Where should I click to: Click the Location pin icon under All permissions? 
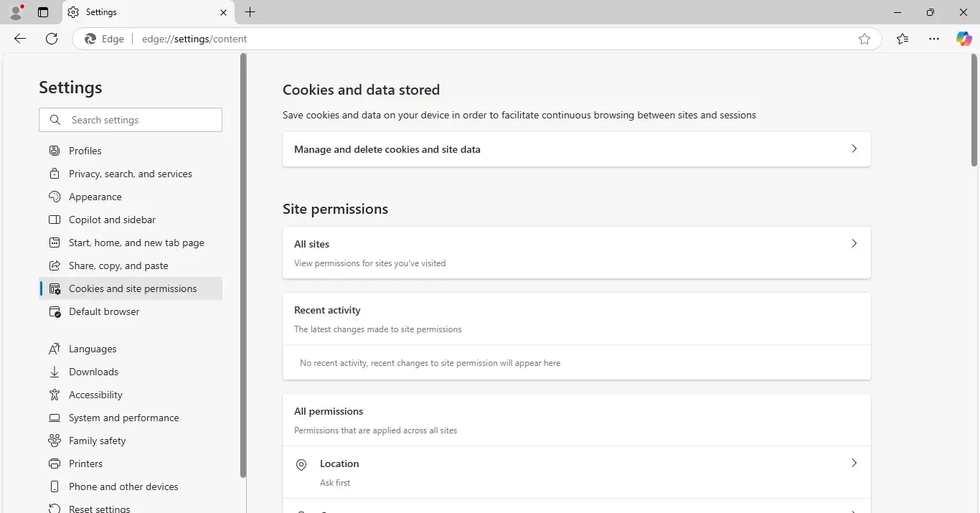[x=301, y=464]
